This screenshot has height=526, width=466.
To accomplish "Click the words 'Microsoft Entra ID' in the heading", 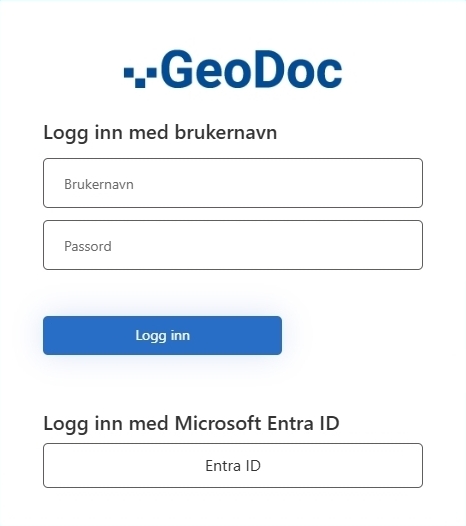I will pos(257,423).
